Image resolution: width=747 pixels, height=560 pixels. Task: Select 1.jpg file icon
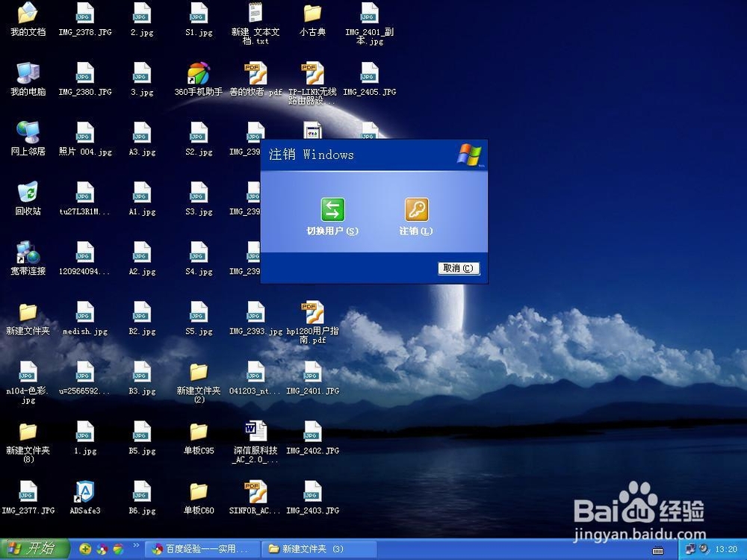coord(85,432)
